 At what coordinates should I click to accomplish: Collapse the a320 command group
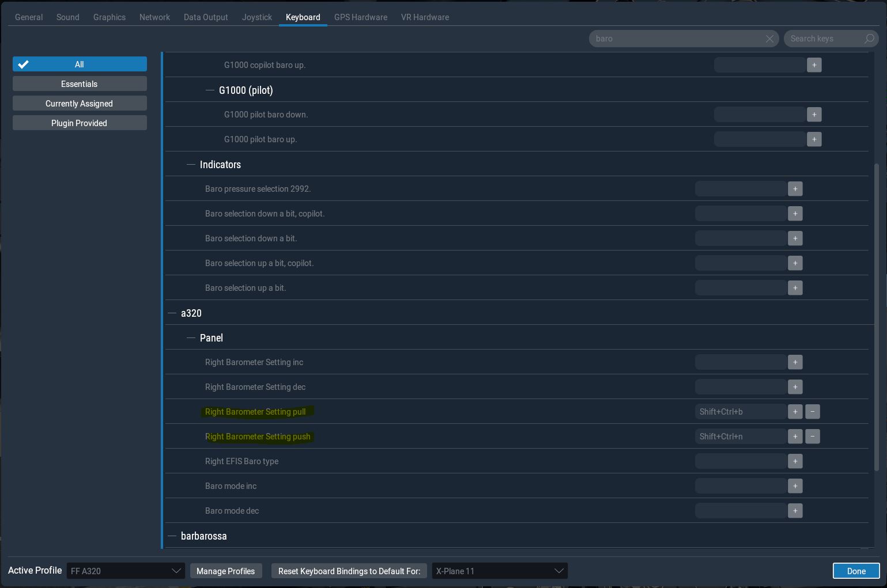(172, 313)
